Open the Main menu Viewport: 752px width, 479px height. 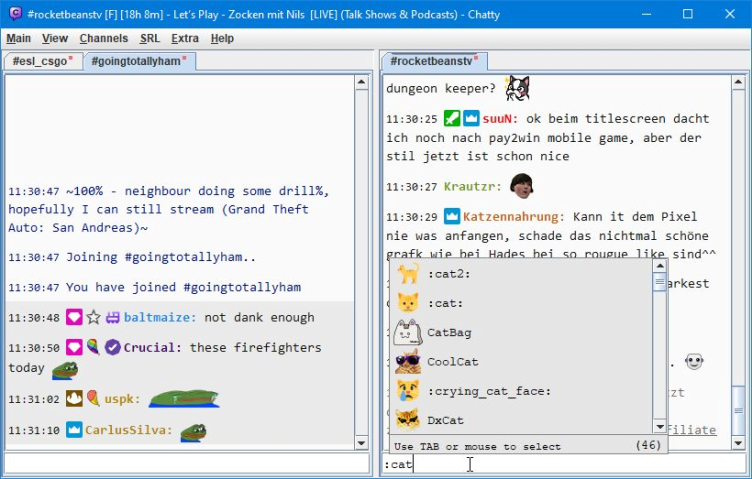18,38
